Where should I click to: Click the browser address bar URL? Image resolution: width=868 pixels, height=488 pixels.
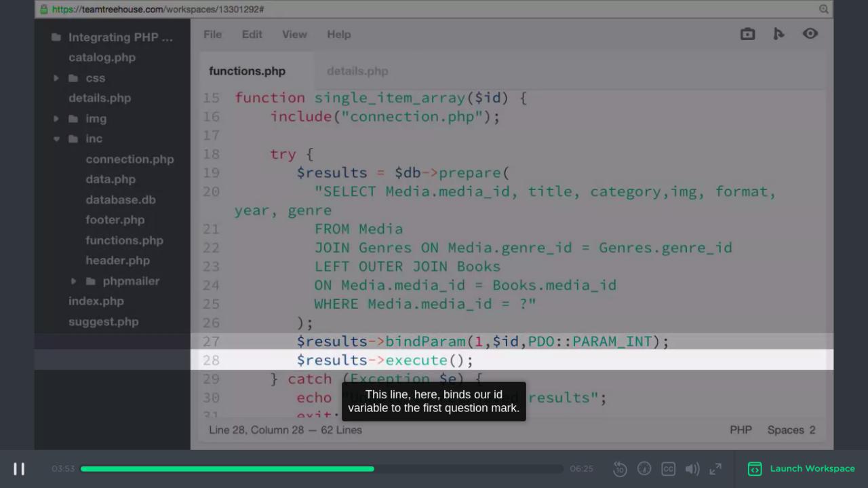point(158,10)
